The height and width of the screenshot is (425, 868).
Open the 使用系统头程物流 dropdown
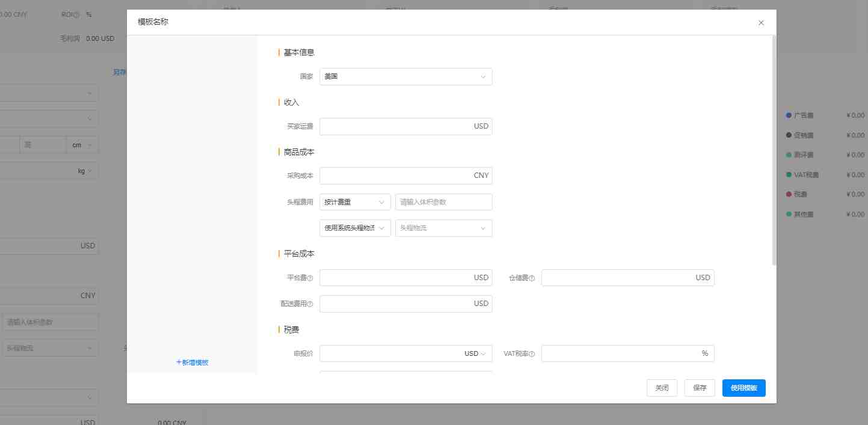(x=355, y=228)
